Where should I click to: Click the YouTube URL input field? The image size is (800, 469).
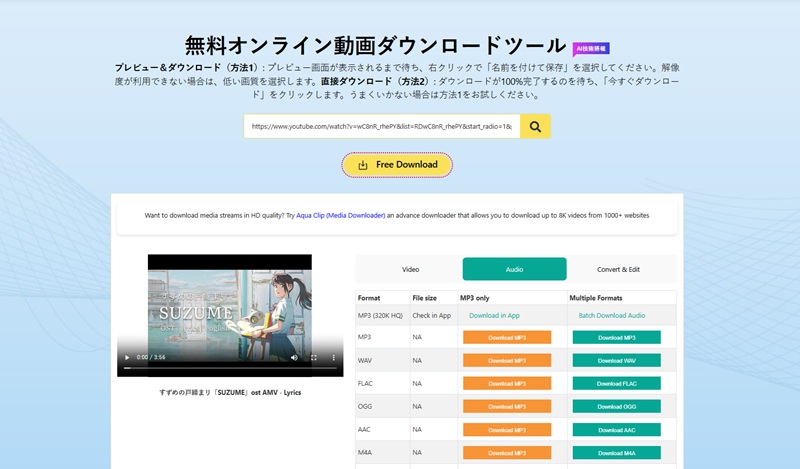pos(381,127)
